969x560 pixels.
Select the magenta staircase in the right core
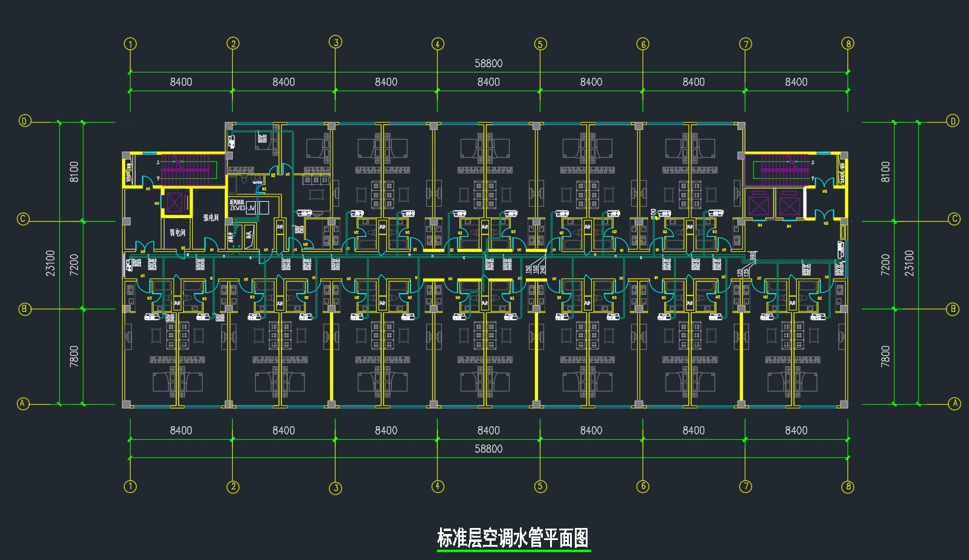784,169
